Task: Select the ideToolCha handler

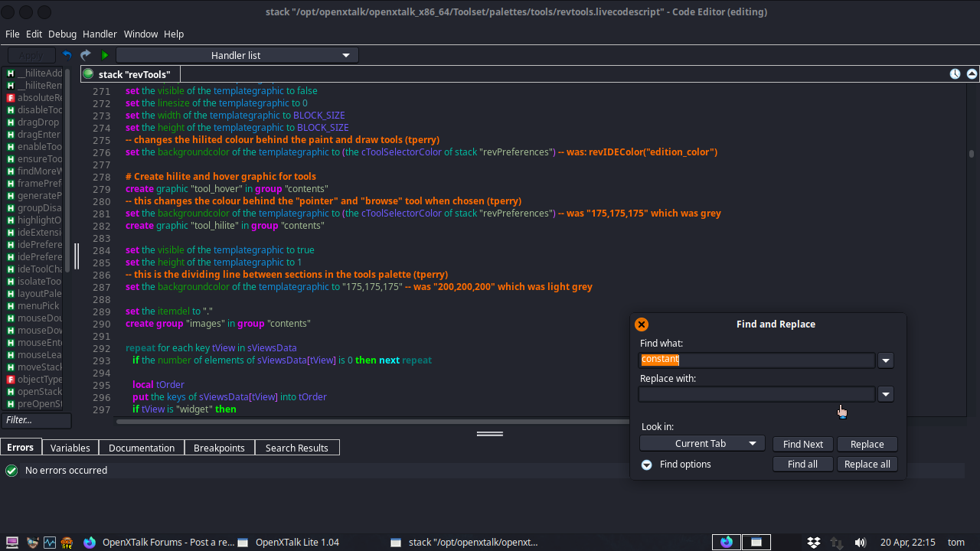Action: tap(35, 269)
